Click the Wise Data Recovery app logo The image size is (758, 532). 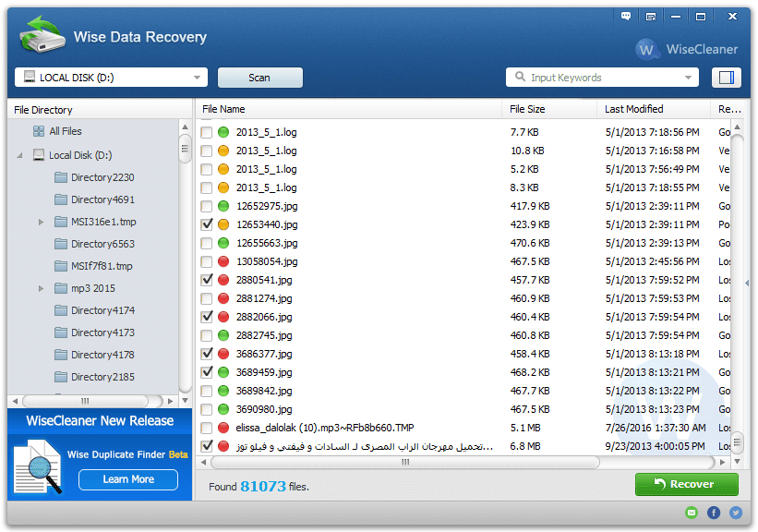pos(42,34)
